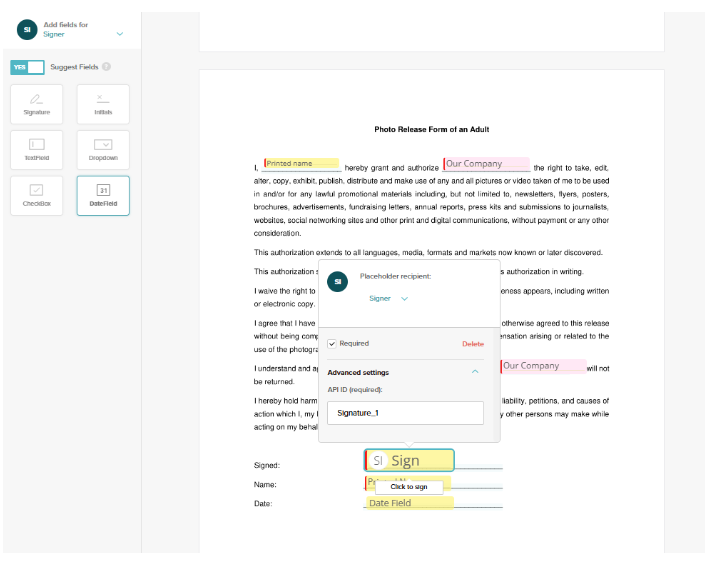The width and height of the screenshot is (710, 562).
Task: Open the Add fields for Signer dropdown
Action: (120, 34)
